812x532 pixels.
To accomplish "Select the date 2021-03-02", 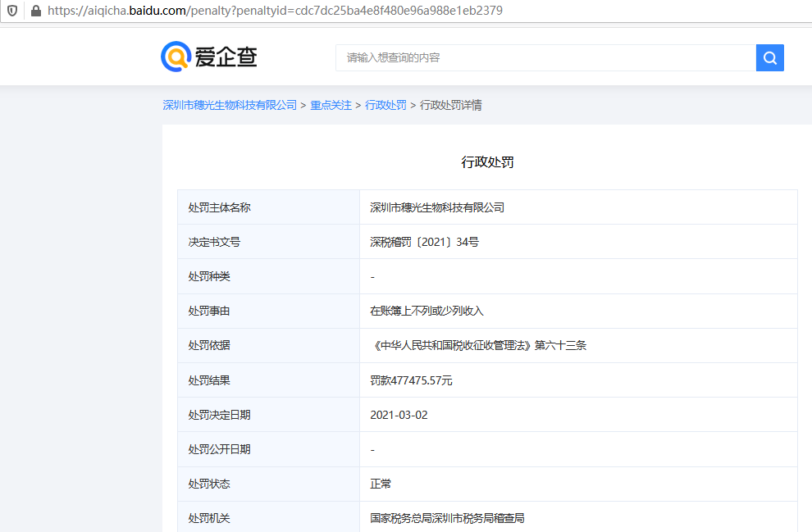I will pos(399,415).
